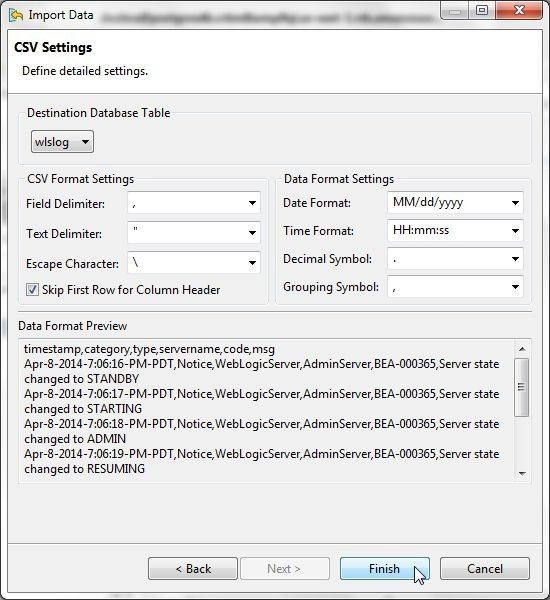Expand the Decimal Symbol dropdown
The image size is (550, 600).
(x=515, y=259)
